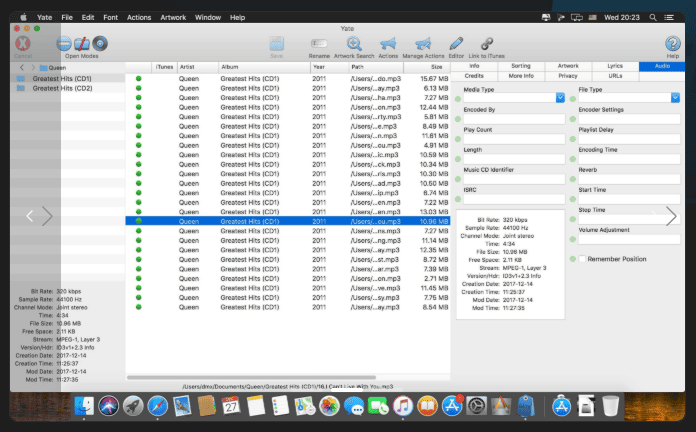Select the disc Open Modes icon
696x432 pixels.
100,44
